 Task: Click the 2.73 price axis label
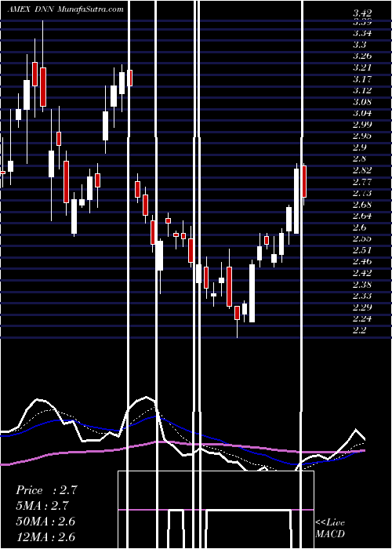(x=362, y=193)
